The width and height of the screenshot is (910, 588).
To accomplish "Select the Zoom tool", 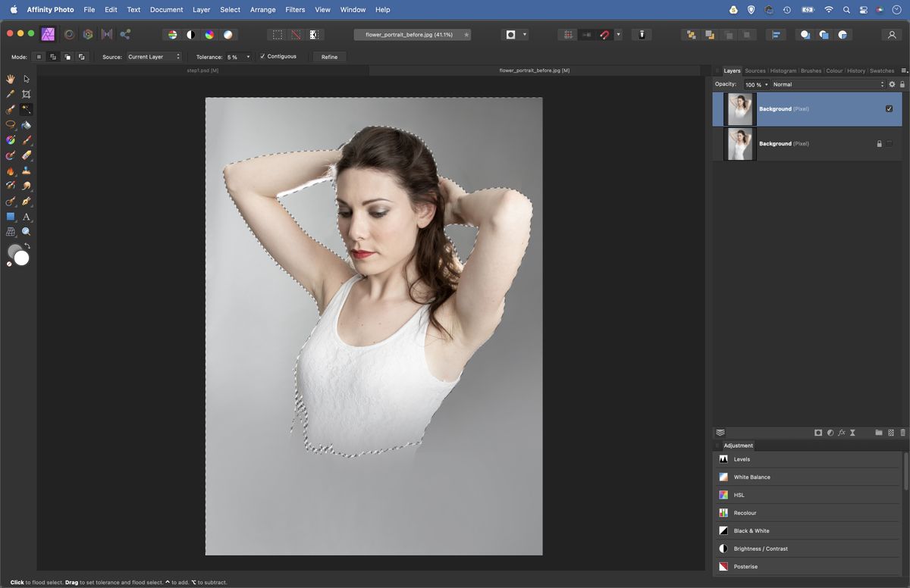I will (x=26, y=231).
